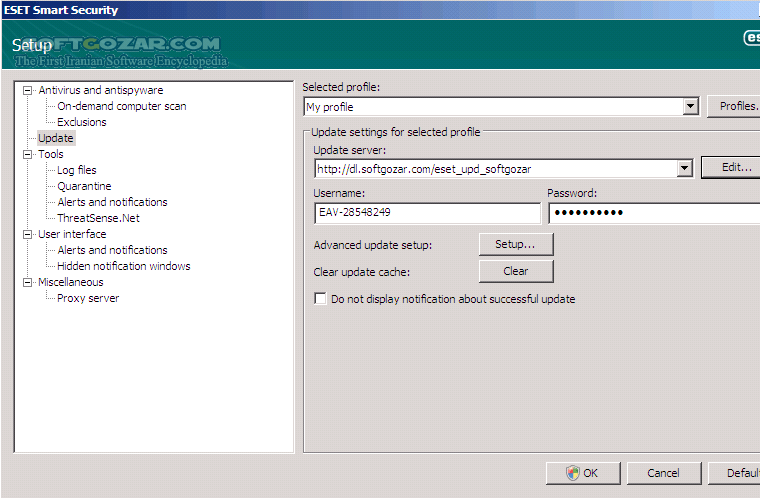Open Quarantine settings

(84, 186)
